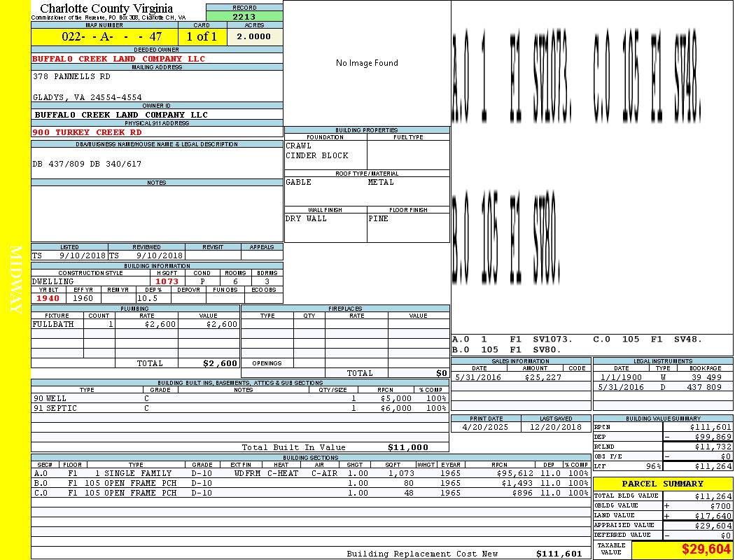Click septic RPCN value $6,000

click(x=396, y=409)
